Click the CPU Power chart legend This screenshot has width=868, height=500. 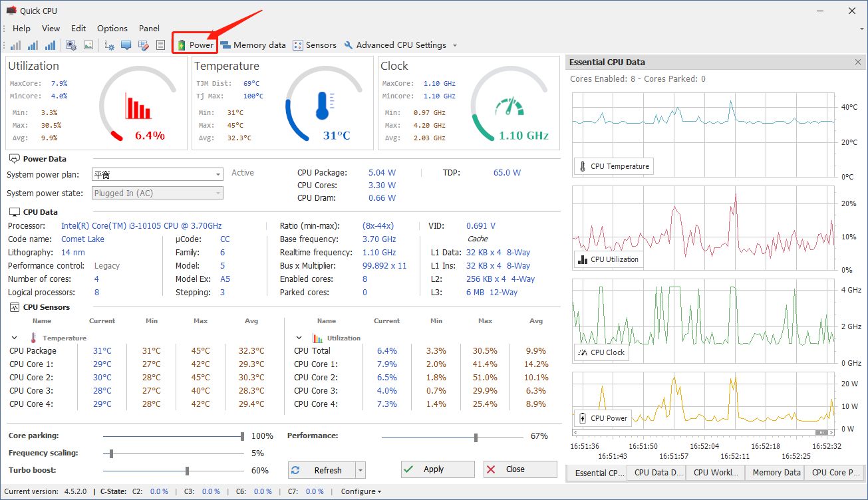click(603, 418)
